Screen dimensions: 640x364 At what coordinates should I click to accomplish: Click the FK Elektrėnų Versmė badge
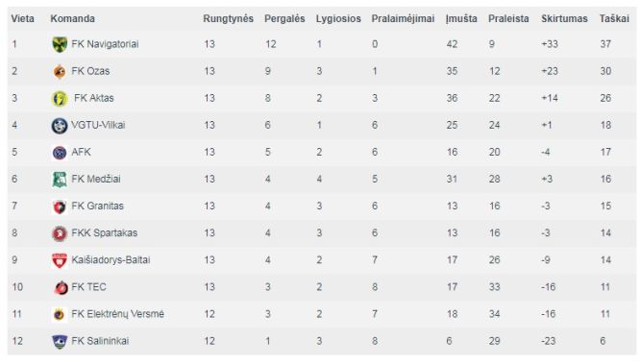tap(60, 315)
